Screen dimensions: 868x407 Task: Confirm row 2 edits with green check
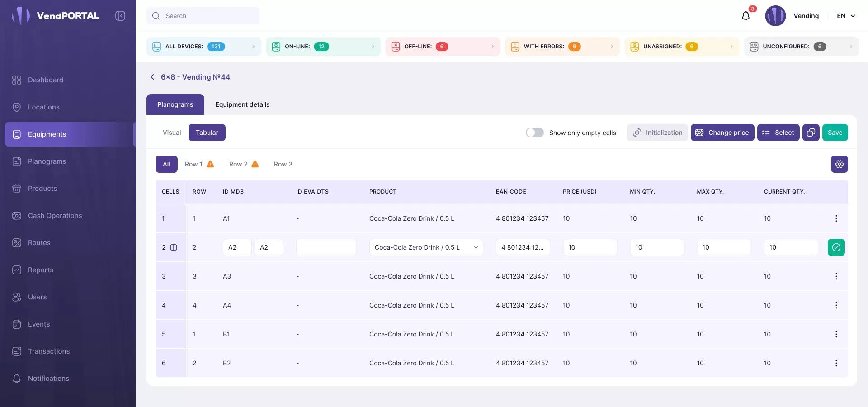point(836,247)
